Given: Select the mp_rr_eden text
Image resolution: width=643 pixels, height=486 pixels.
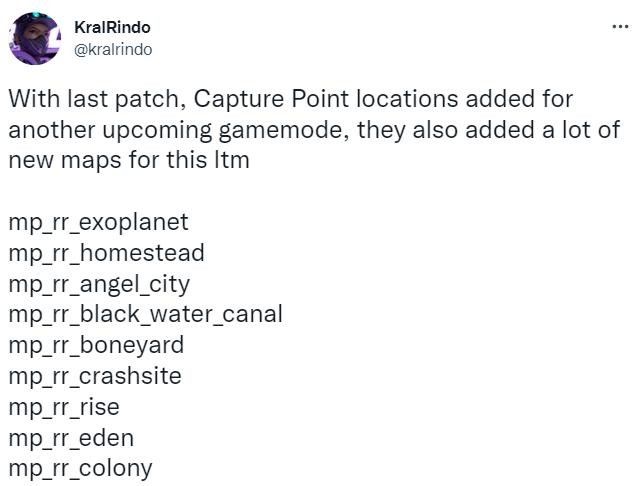Looking at the screenshot, I should (x=71, y=438).
